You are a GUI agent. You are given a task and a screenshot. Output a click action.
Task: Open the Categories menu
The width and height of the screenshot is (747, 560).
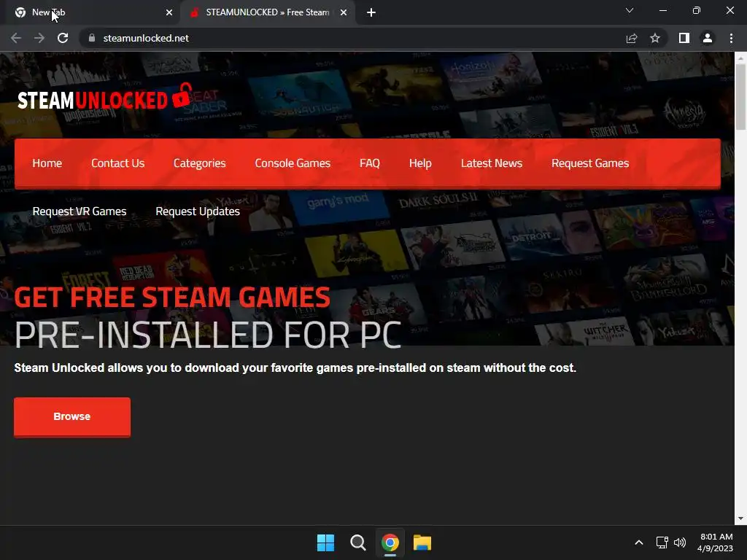[x=200, y=163]
